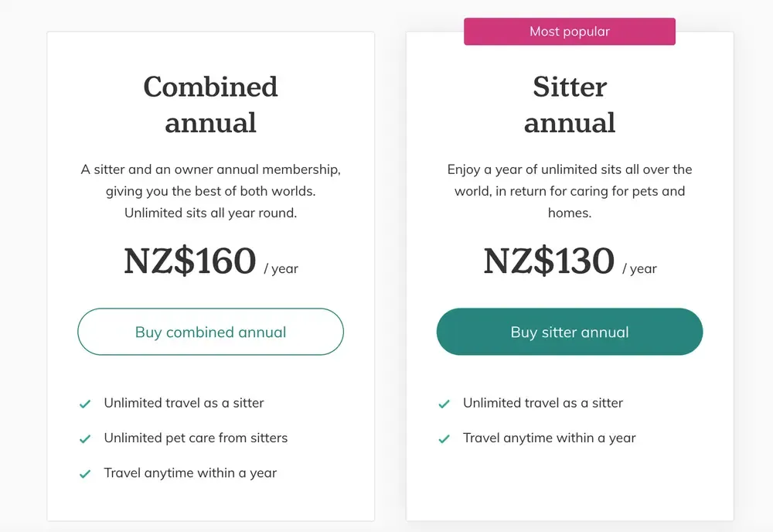Click the Sitter annual description paragraph
The width and height of the screenshot is (773, 532).
coord(570,191)
